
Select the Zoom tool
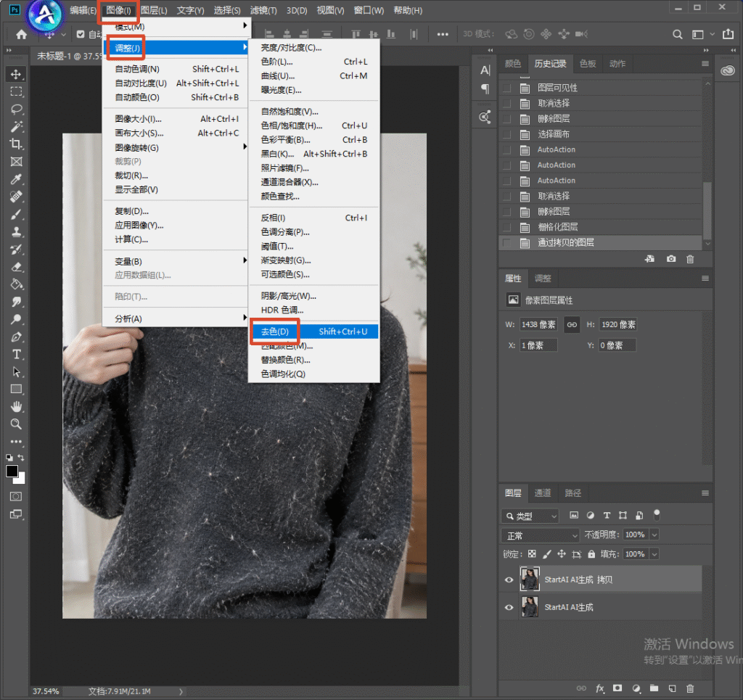click(x=16, y=424)
